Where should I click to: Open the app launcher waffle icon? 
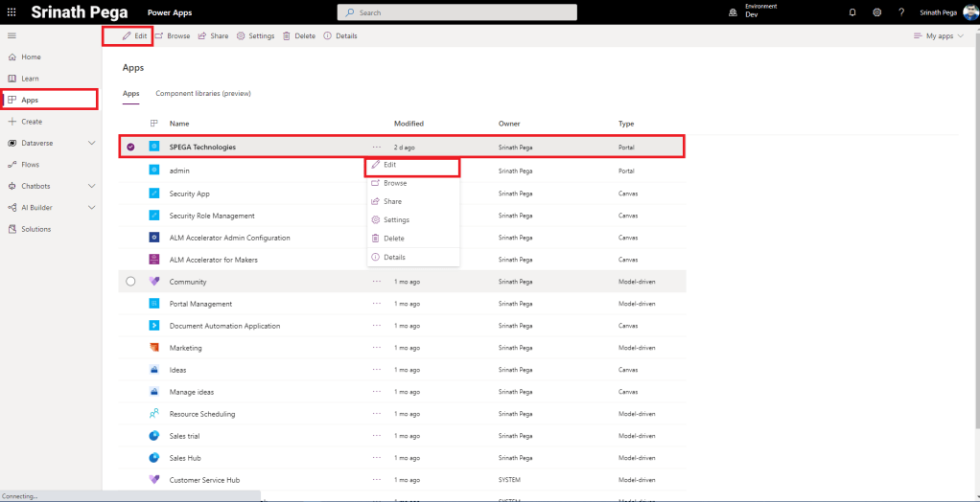[x=12, y=12]
